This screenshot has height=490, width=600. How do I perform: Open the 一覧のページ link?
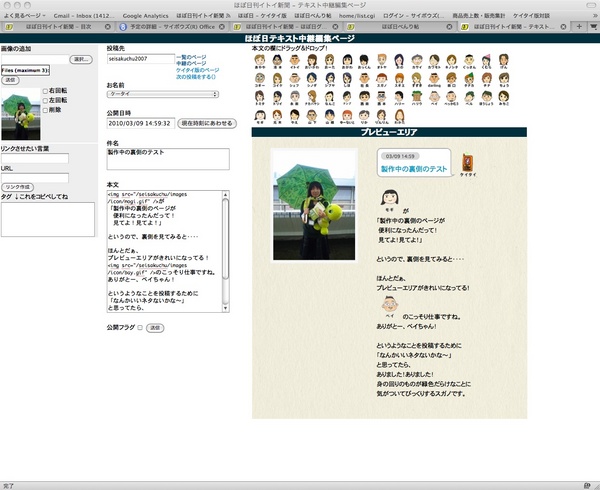[x=192, y=58]
